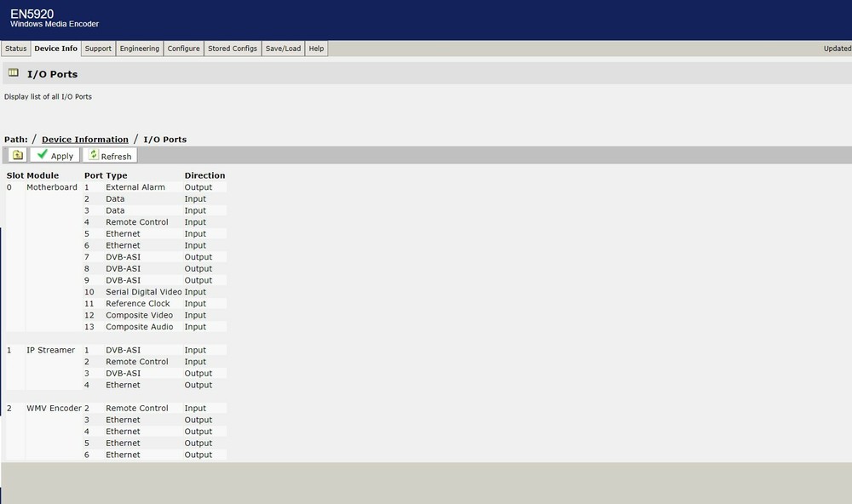Click the Windows Media Encoder subtitle
This screenshot has width=852, height=504.
[55, 24]
